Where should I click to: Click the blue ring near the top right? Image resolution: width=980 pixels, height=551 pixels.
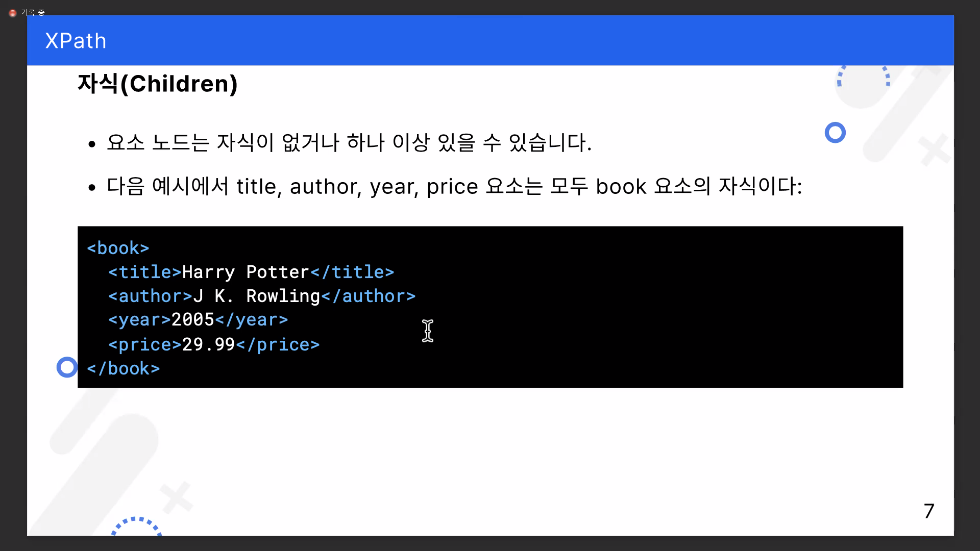pyautogui.click(x=835, y=133)
